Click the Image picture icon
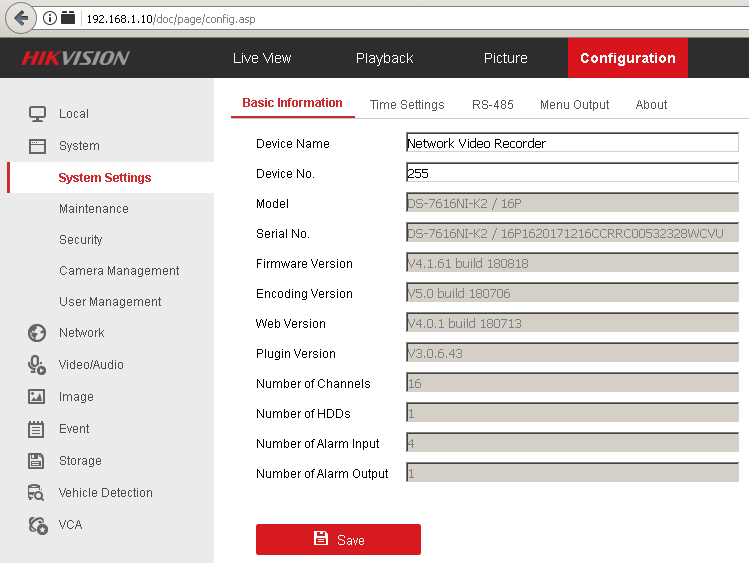 (x=37, y=397)
